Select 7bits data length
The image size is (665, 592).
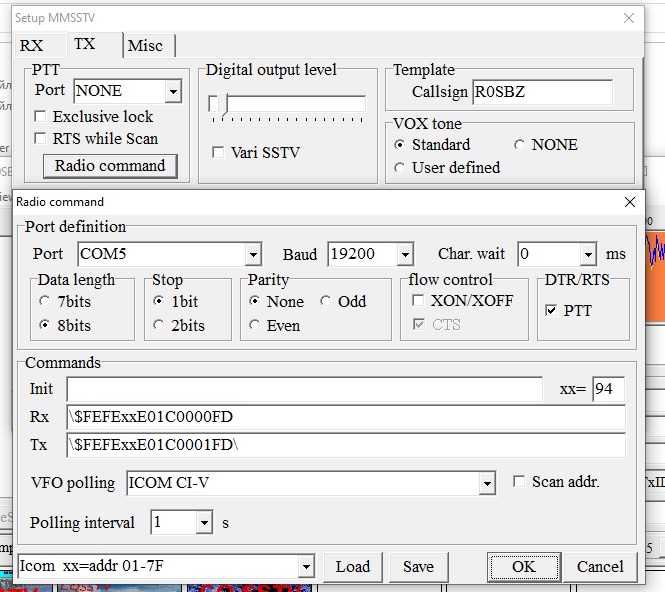coord(44,301)
